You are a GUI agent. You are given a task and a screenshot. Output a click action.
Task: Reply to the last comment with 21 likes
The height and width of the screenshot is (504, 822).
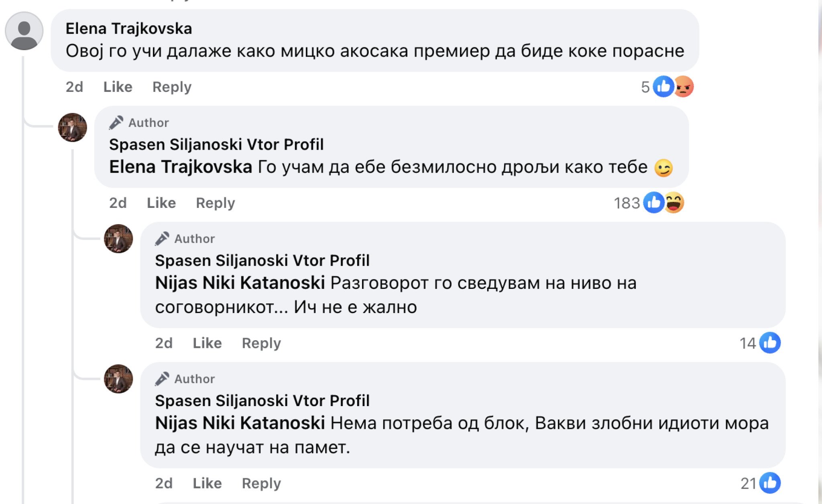pyautogui.click(x=261, y=483)
